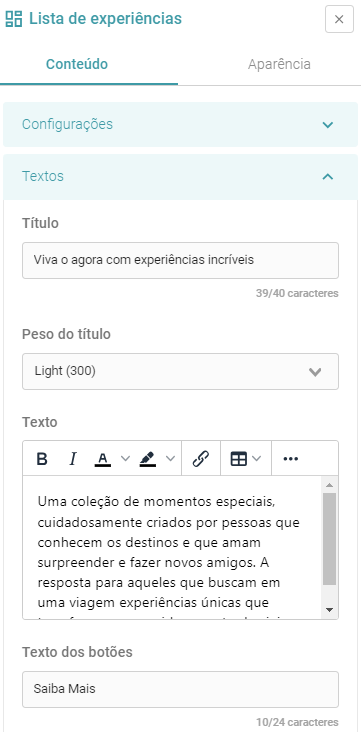The width and height of the screenshot is (361, 732).
Task: Click the Título input field
Action: point(180,260)
